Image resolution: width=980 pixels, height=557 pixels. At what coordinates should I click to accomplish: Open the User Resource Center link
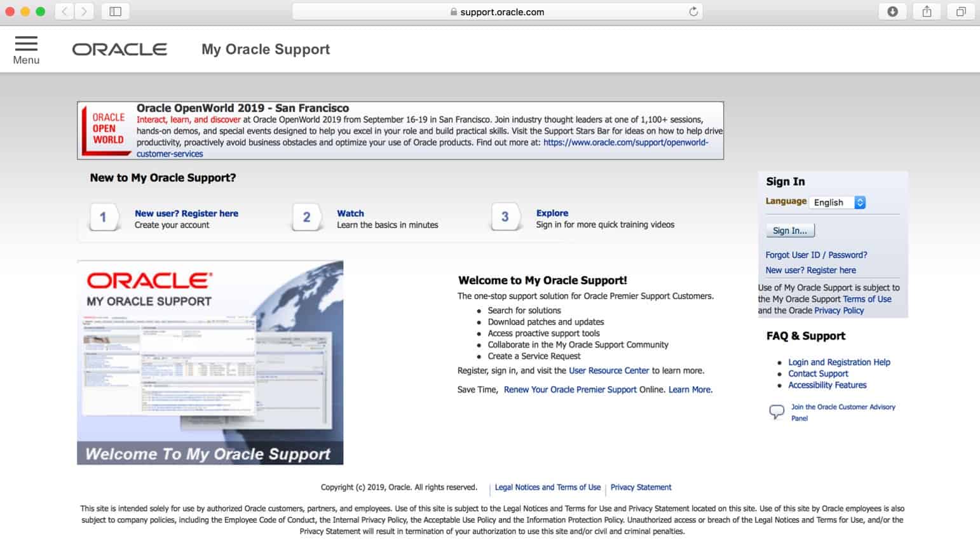608,370
